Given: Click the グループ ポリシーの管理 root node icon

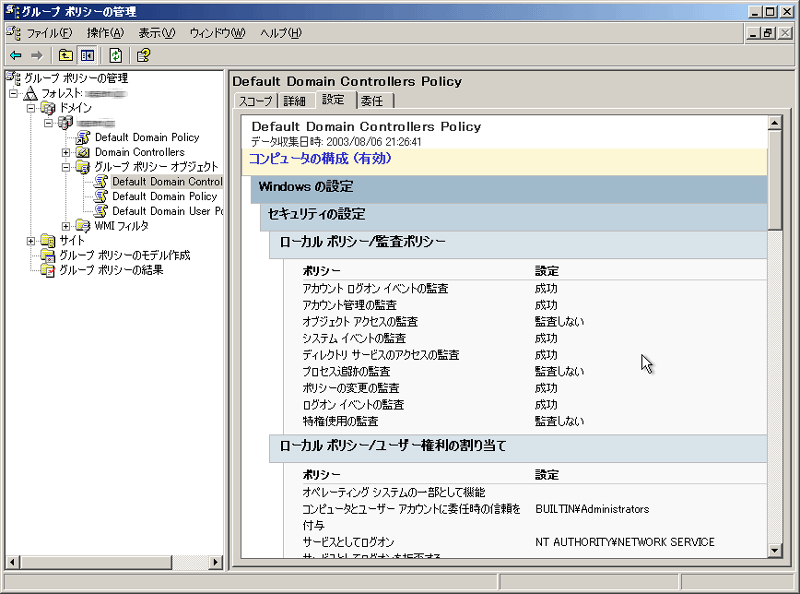Looking at the screenshot, I should pyautogui.click(x=14, y=78).
